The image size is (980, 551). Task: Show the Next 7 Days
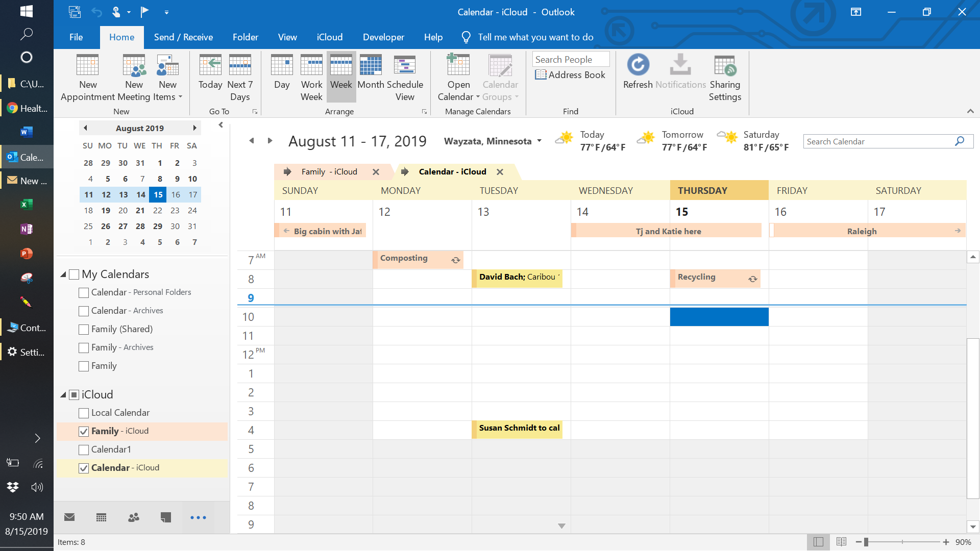point(240,78)
